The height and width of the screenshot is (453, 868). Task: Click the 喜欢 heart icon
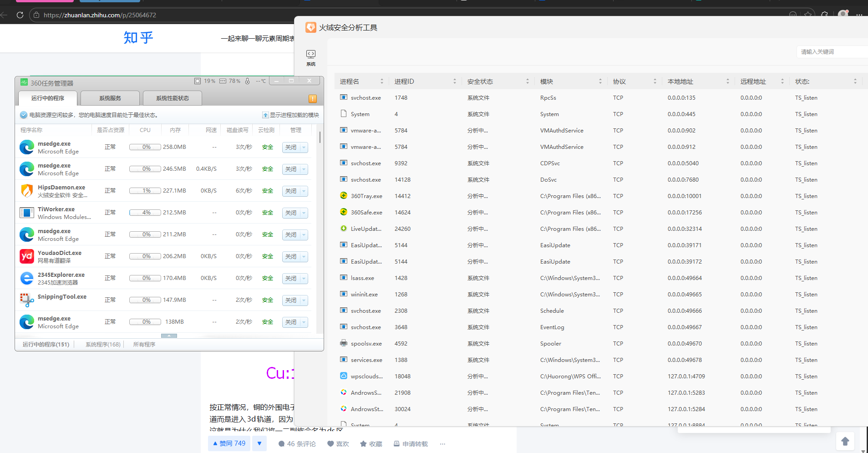point(331,444)
